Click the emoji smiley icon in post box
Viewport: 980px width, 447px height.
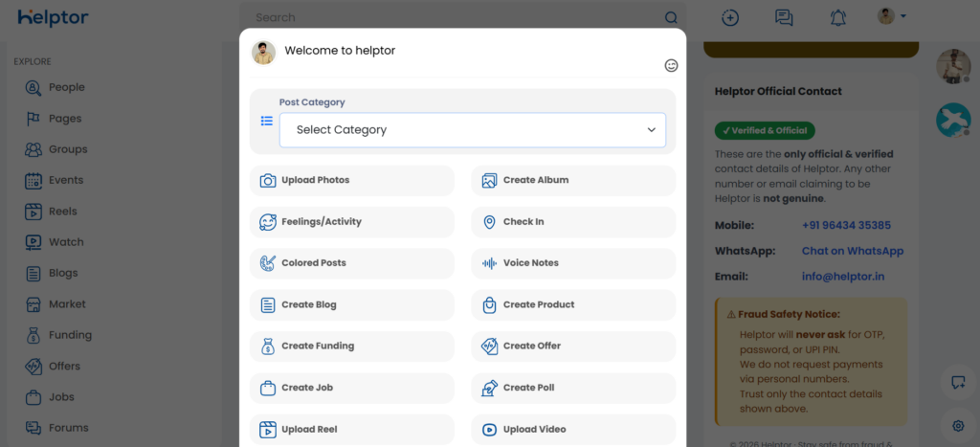[x=672, y=65]
